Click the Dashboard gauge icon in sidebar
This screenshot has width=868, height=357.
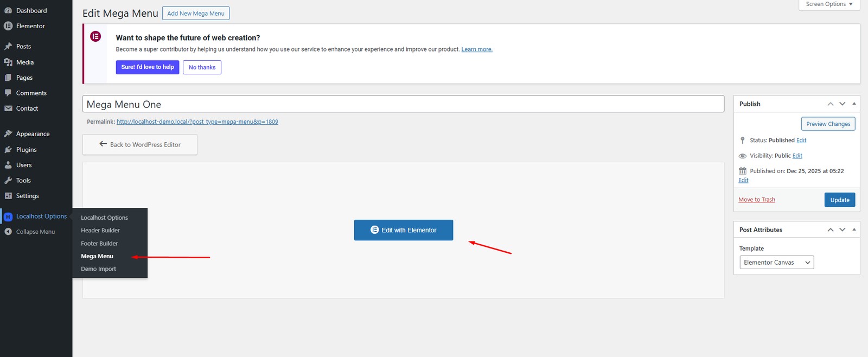tap(8, 10)
